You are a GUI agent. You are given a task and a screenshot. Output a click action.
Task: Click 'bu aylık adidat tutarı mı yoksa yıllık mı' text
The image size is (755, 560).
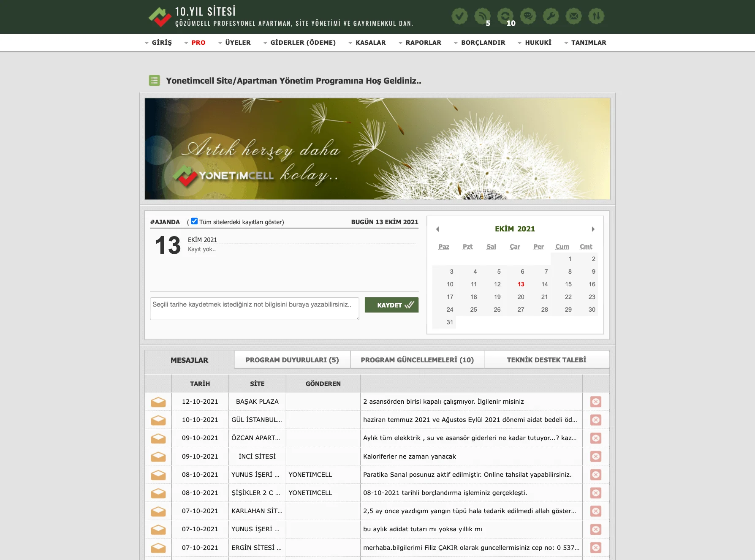[x=423, y=529]
